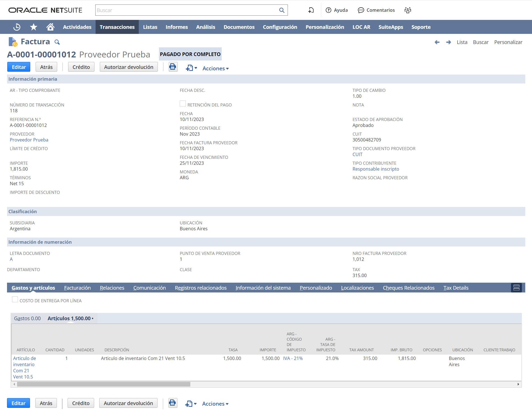Go to the Home dashboard icon
Viewport: 532px width, 416px height.
(x=50, y=27)
